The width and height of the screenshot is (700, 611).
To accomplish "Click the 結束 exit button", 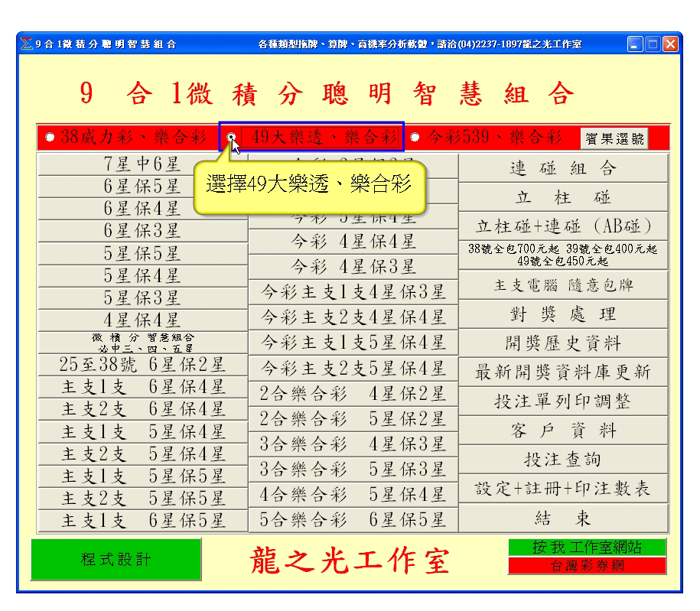I will (x=563, y=518).
